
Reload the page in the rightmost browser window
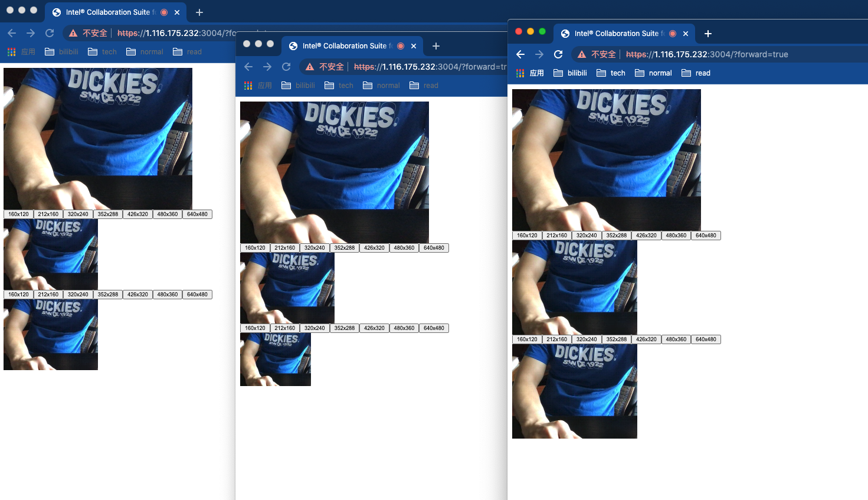[x=558, y=54]
